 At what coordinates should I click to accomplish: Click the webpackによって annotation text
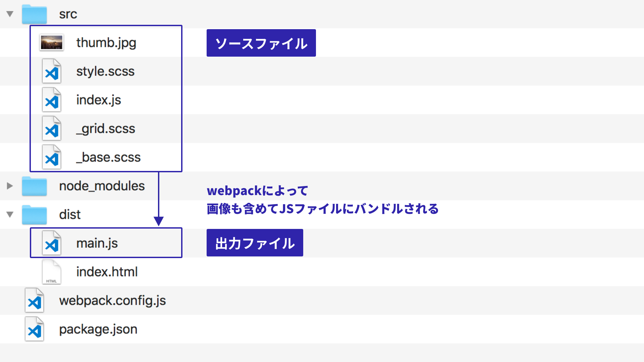coord(257,191)
